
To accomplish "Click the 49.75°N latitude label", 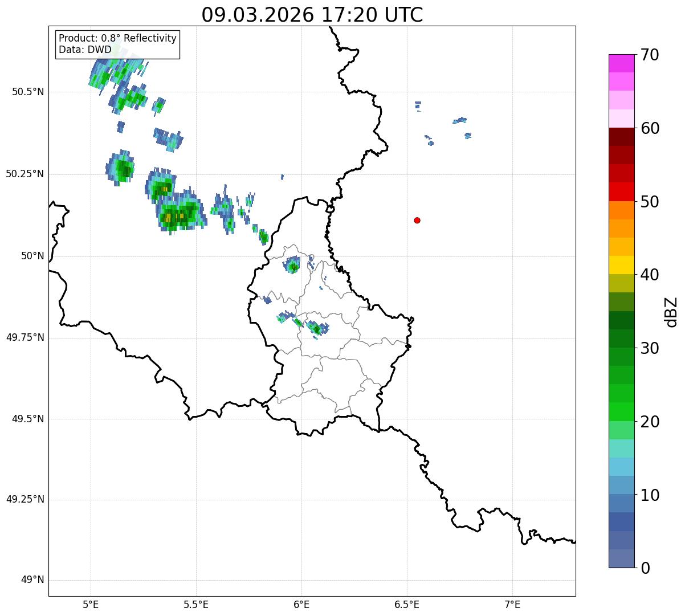I will [25, 337].
